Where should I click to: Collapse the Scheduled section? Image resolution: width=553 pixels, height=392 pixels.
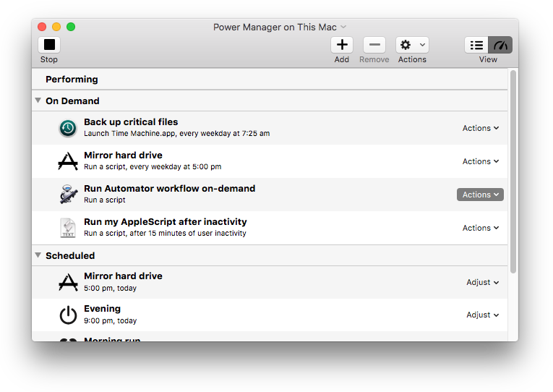pos(38,255)
